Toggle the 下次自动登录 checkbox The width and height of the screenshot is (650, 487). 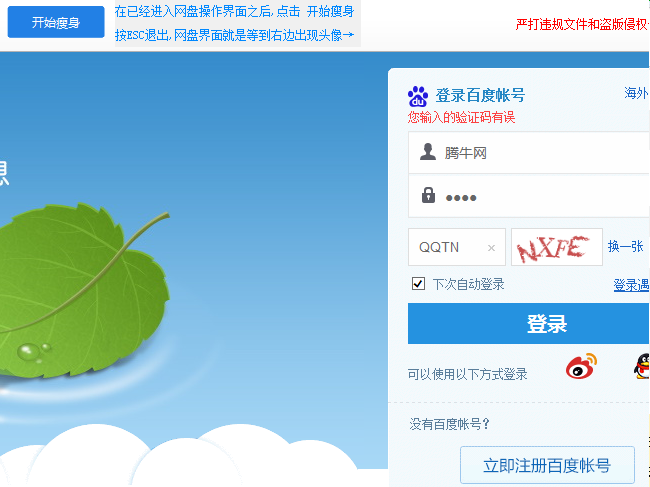click(x=418, y=284)
